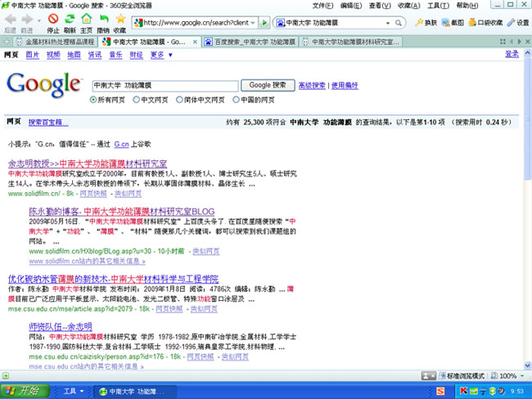Select the 所有网页 radio button

(93, 100)
